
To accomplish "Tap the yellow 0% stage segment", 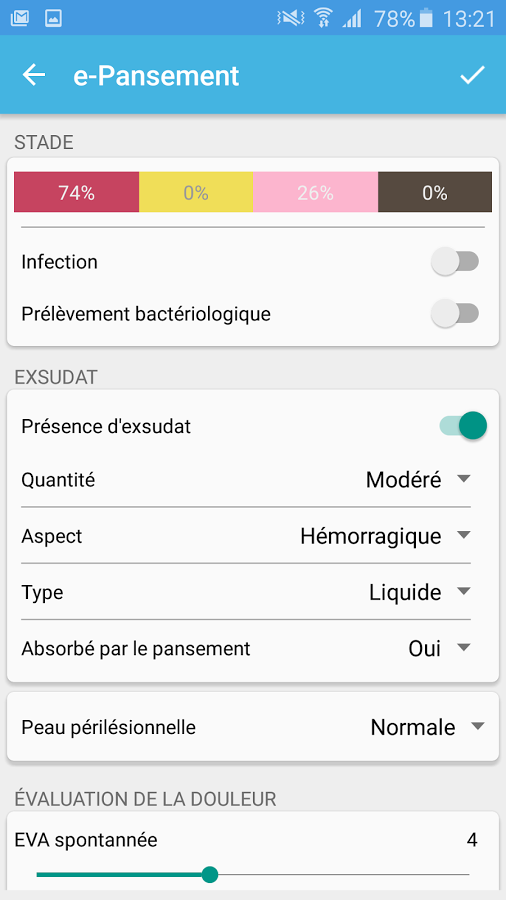I will coord(196,192).
